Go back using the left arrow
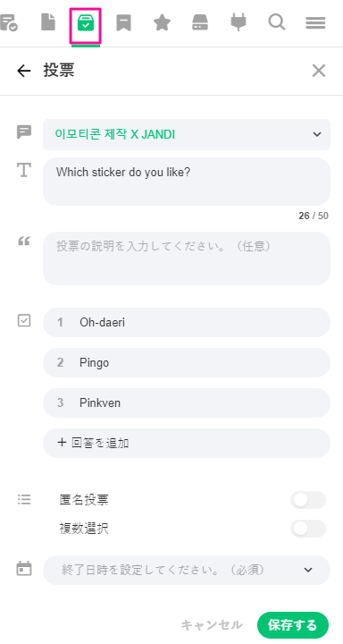This screenshot has width=343, height=644. [x=24, y=71]
